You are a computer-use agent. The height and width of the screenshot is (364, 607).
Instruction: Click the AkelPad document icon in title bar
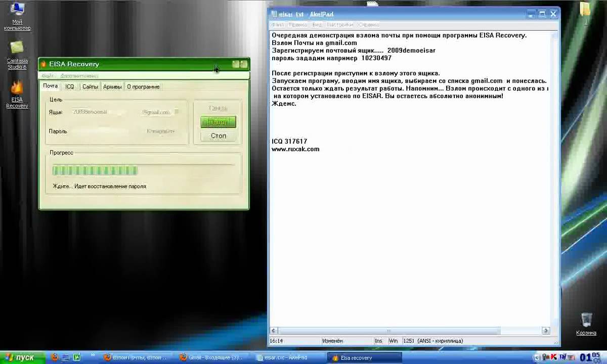[274, 14]
